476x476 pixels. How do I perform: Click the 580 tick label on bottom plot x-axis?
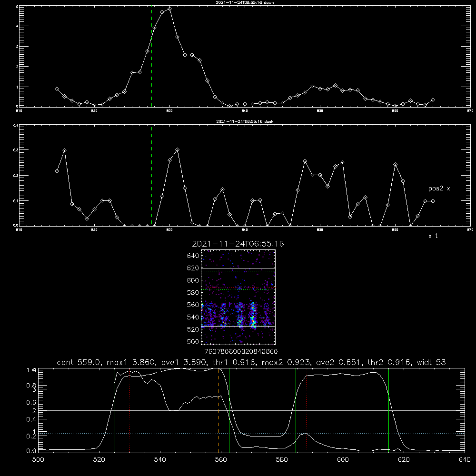pyautogui.click(x=282, y=460)
